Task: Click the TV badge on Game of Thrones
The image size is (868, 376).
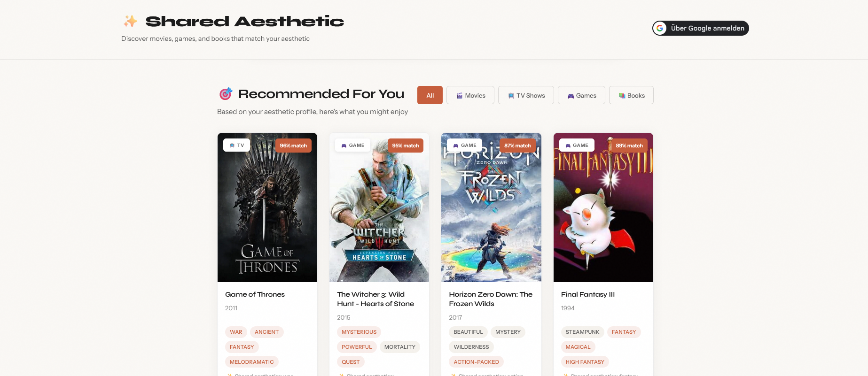Action: [x=236, y=146]
